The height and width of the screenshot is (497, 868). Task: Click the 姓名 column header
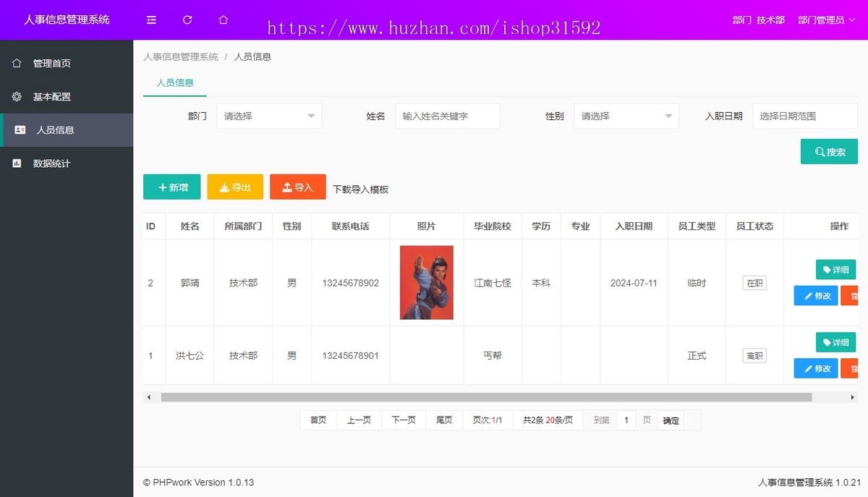click(190, 226)
